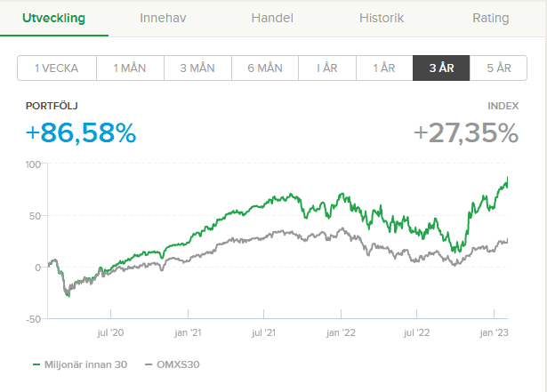Go to the Handel tab
This screenshot has height=392, width=547.
coord(272,18)
